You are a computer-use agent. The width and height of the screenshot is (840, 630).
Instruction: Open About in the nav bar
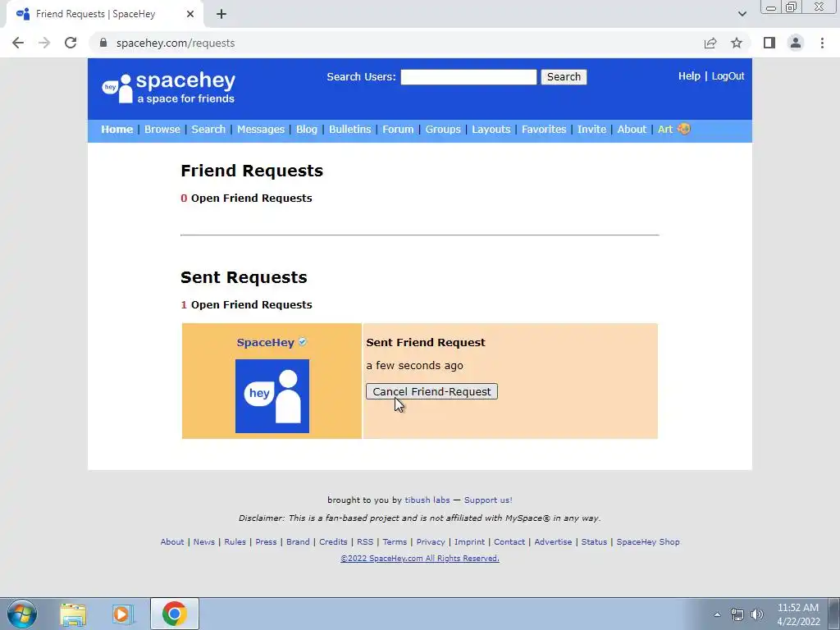[x=632, y=129]
